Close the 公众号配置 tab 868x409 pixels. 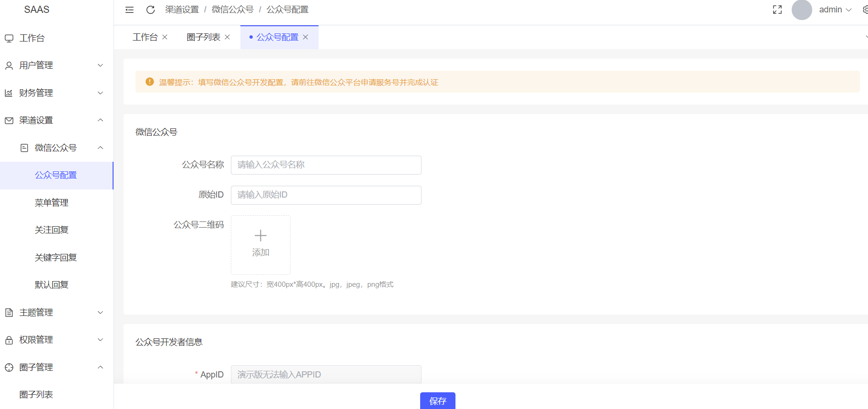[305, 37]
